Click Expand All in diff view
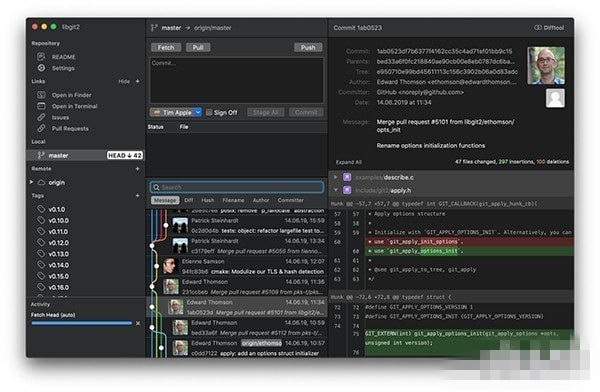The width and height of the screenshot is (600, 392). (x=349, y=162)
